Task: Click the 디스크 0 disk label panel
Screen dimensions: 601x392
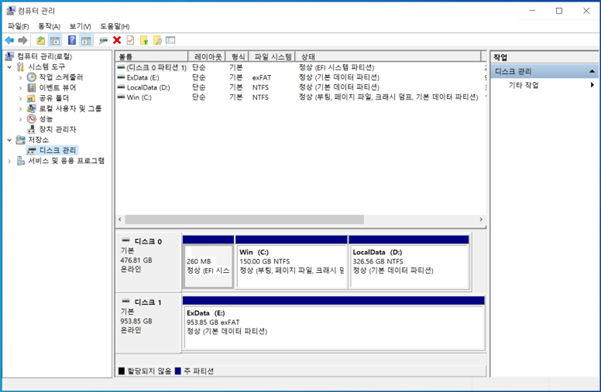Action: pos(148,262)
